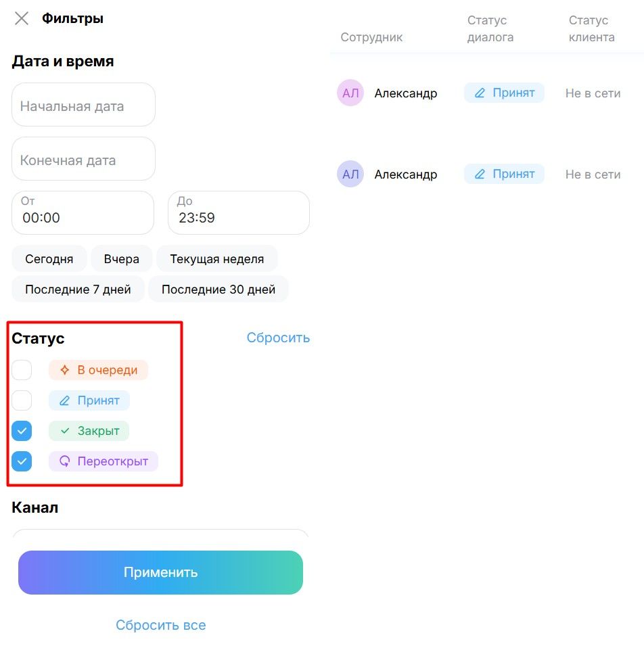Click the pencil icon in second Принят badge

[480, 175]
